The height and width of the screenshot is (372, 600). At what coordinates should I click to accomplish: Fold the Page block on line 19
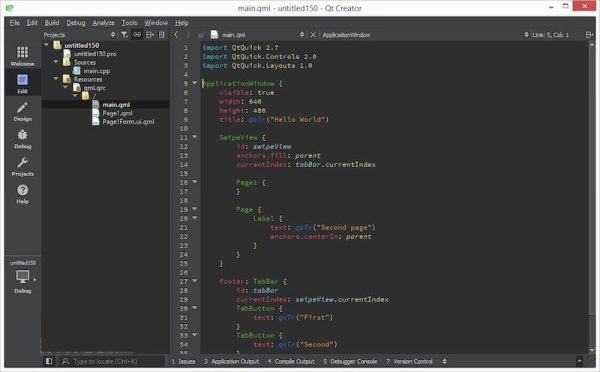195,209
